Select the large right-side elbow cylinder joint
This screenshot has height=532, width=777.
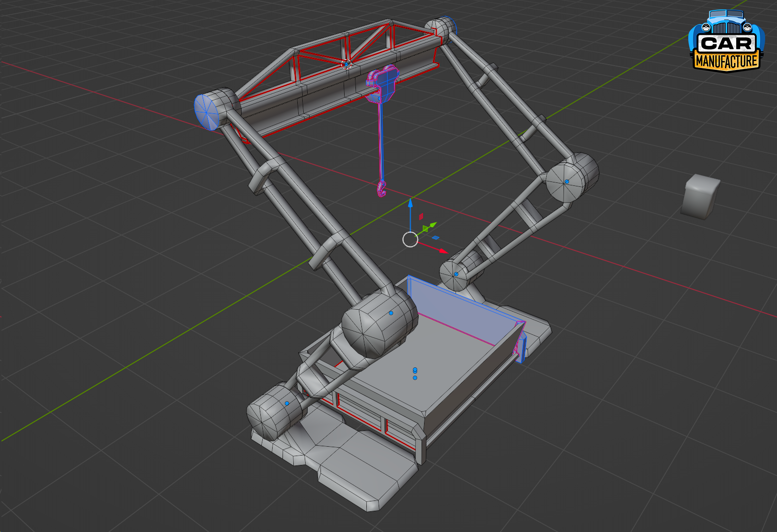point(571,178)
